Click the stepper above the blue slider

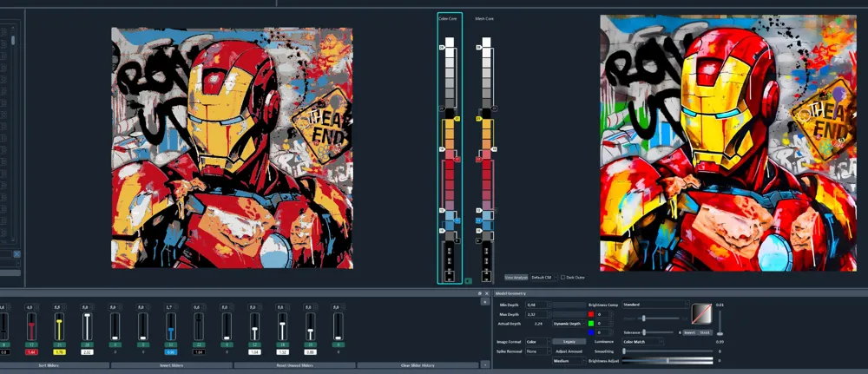171,306
